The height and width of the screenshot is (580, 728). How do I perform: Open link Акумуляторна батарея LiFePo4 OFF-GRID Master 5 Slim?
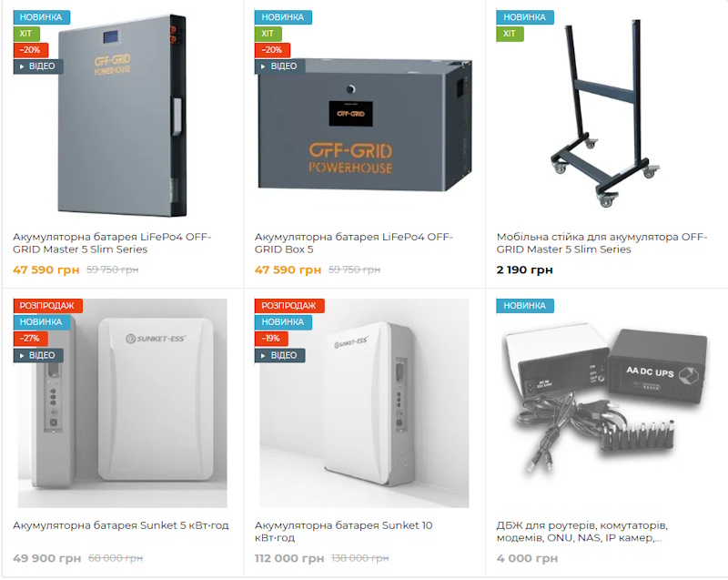coord(112,243)
